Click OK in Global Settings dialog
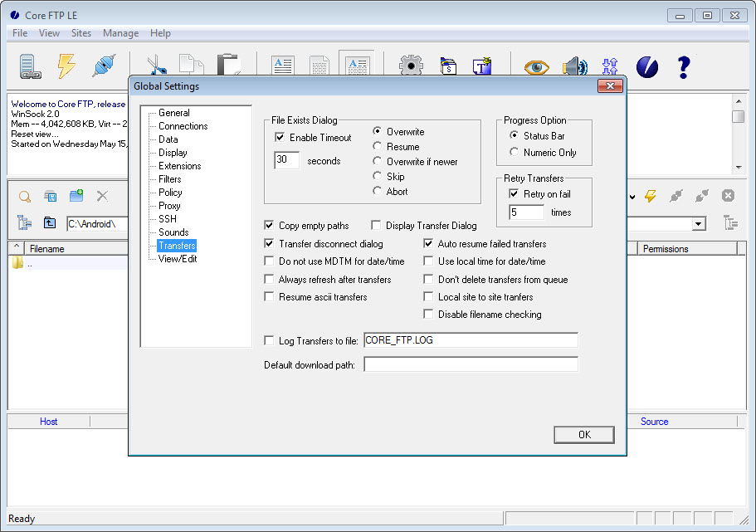The height and width of the screenshot is (532, 756). click(584, 435)
